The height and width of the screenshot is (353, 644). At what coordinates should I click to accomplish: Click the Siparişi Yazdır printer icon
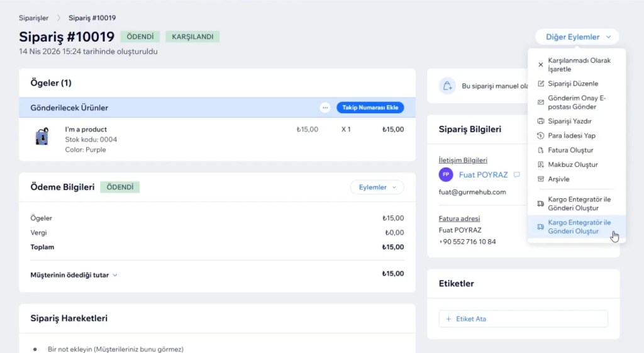tap(540, 121)
